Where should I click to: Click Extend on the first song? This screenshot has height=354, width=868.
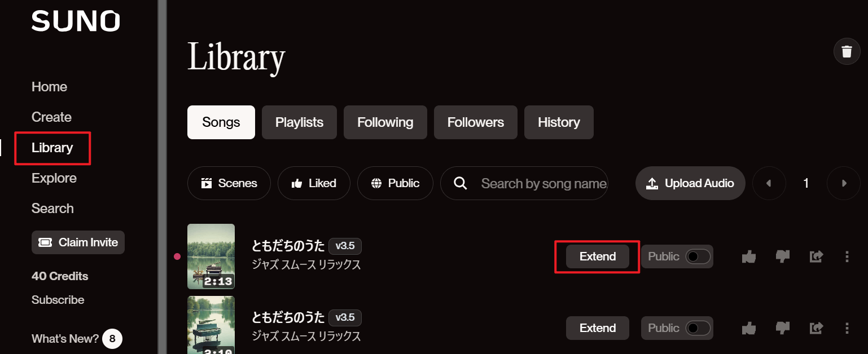pos(598,256)
